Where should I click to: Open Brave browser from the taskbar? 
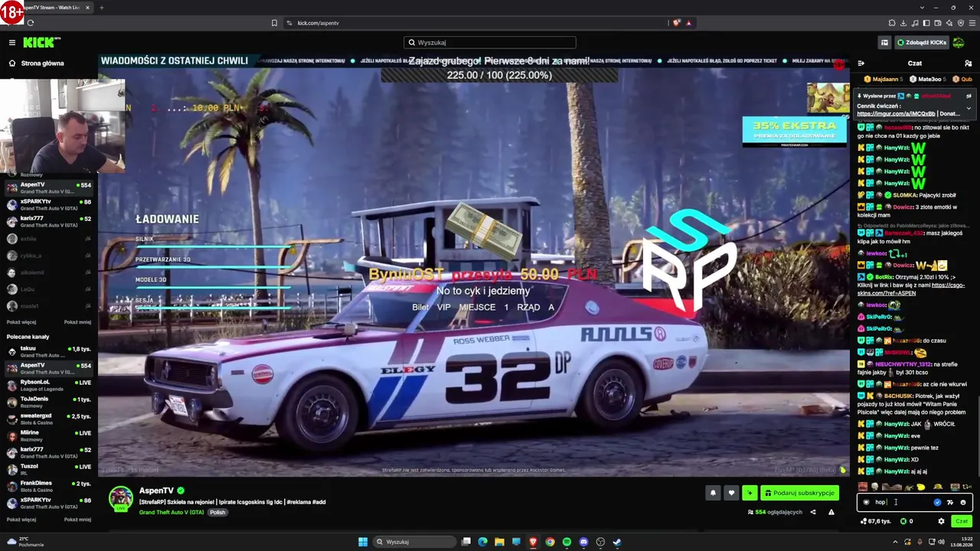point(533,542)
